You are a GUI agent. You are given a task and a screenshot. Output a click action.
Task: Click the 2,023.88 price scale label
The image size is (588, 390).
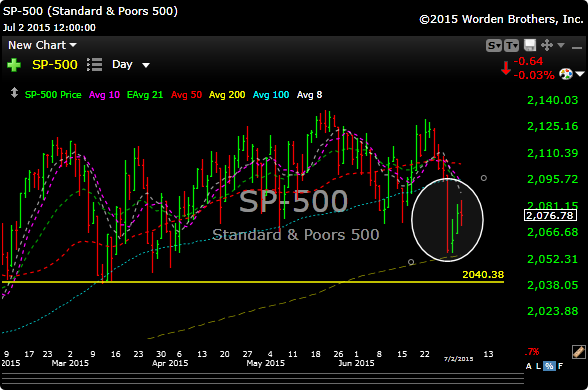552,311
